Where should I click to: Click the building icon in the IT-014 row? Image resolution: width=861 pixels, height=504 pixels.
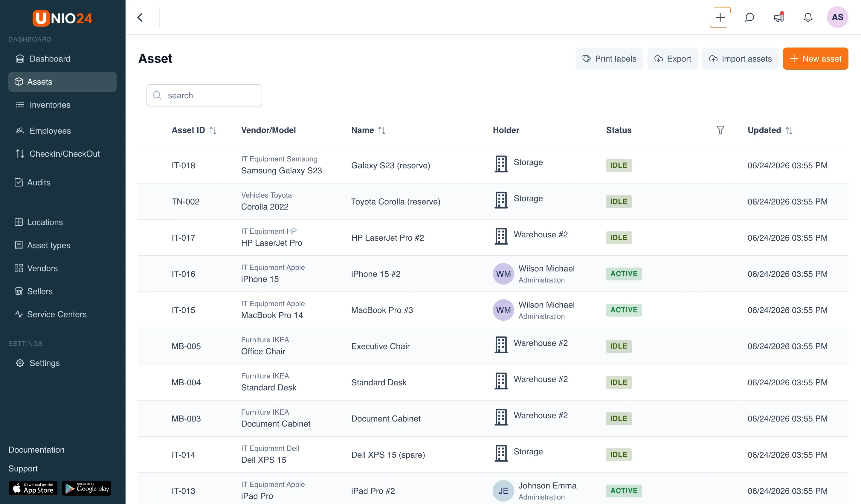click(x=501, y=453)
